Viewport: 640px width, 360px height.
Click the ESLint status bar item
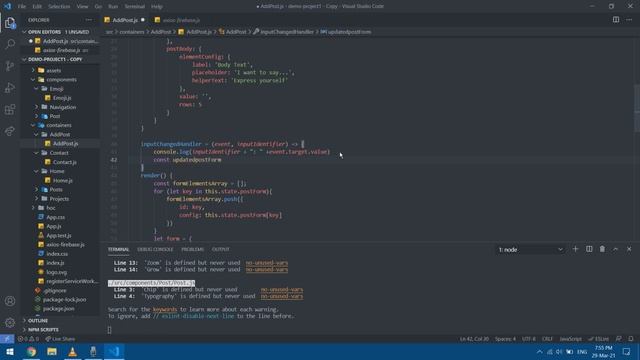pos(599,339)
